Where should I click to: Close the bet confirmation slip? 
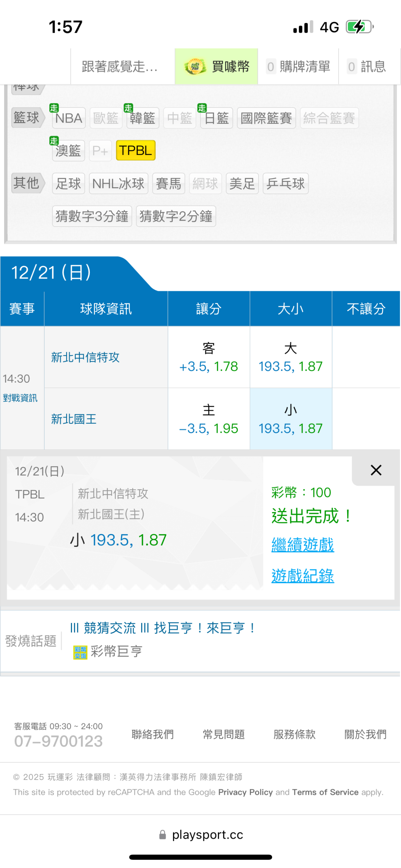(x=376, y=470)
